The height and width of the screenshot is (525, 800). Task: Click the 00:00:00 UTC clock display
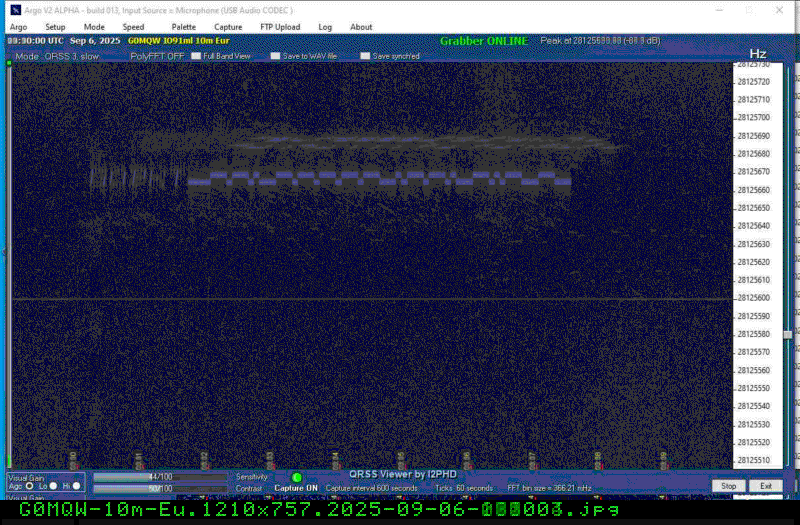(35, 41)
